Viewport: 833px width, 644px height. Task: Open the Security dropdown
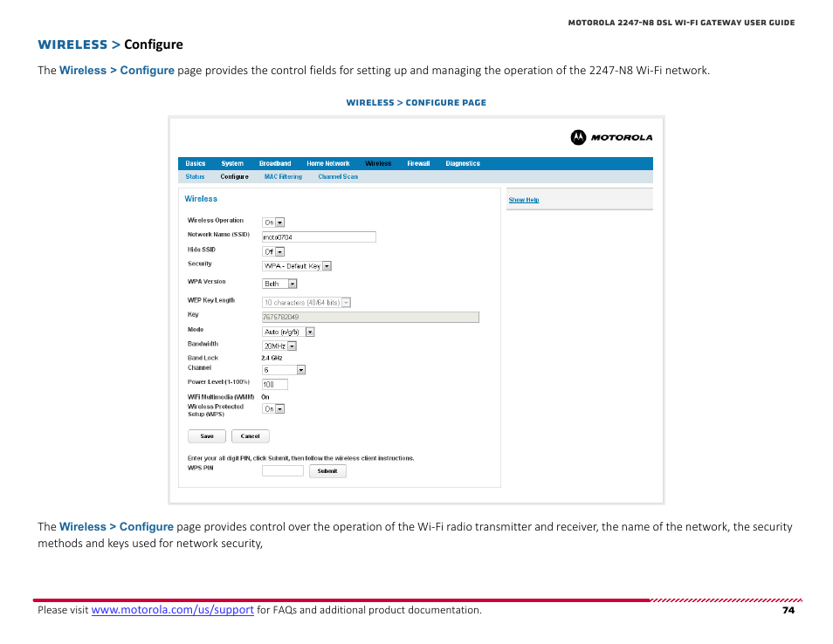click(297, 266)
